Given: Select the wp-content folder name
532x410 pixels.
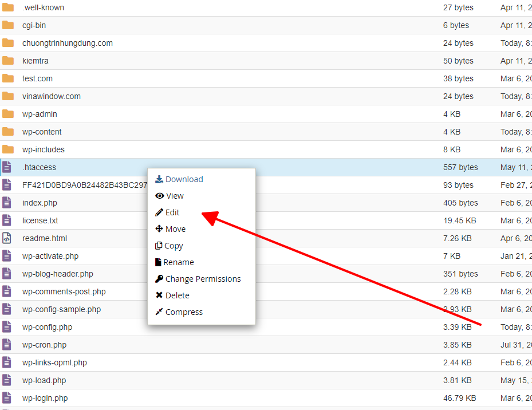Looking at the screenshot, I should click(42, 132).
